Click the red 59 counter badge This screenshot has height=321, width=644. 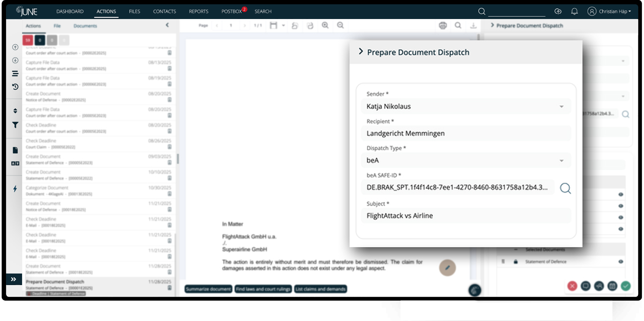coord(28,40)
